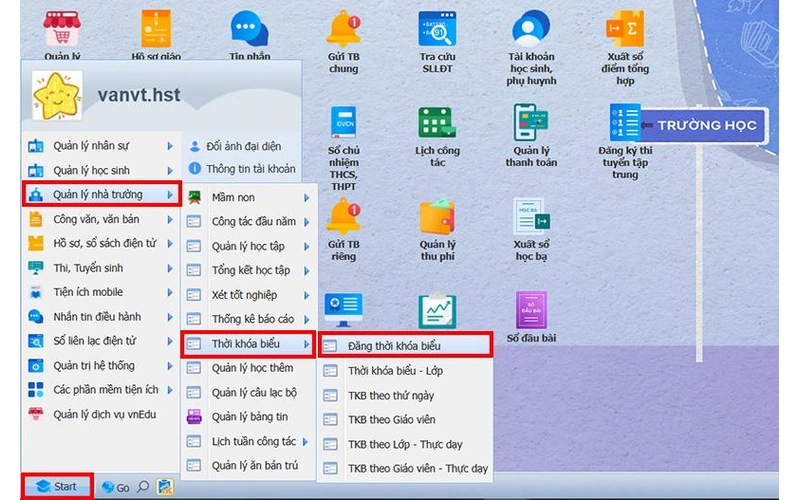Open Hồ sơ, sổ sách điện tử menu

click(x=101, y=243)
